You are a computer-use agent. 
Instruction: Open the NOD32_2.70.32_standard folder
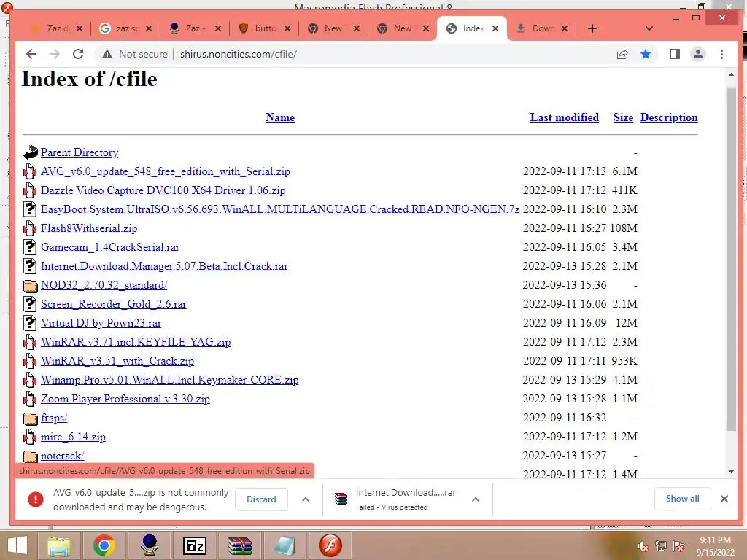pos(104,285)
